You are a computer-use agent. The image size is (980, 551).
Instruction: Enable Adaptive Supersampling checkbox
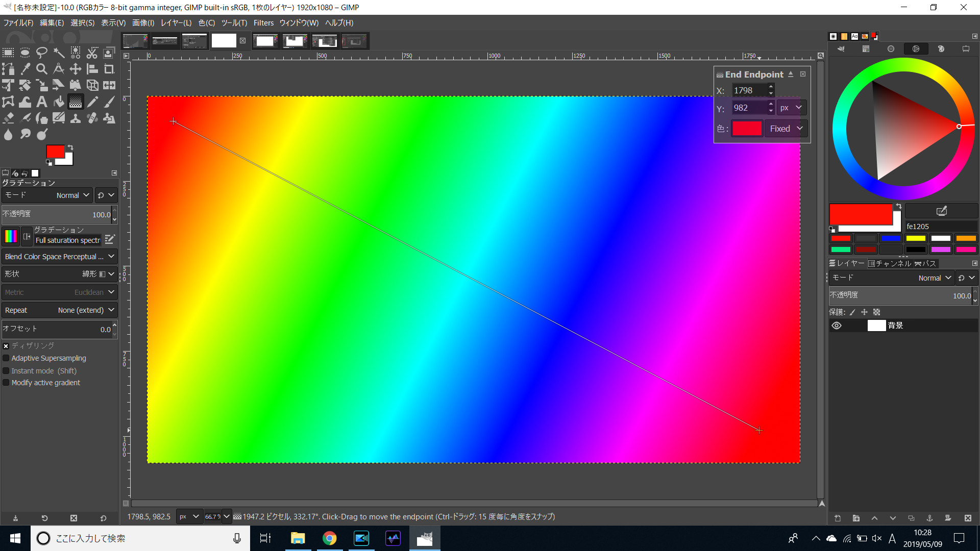click(6, 358)
